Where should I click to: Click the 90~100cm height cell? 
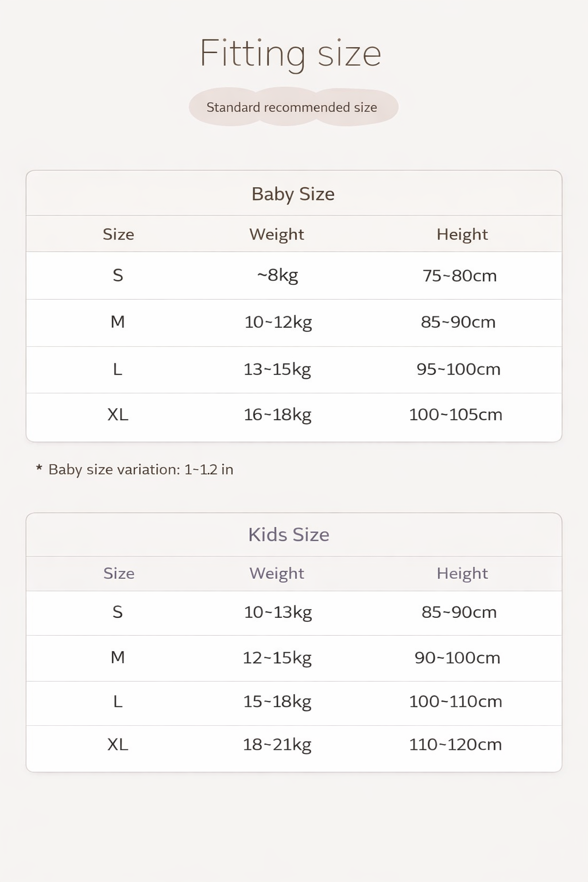coord(458,657)
